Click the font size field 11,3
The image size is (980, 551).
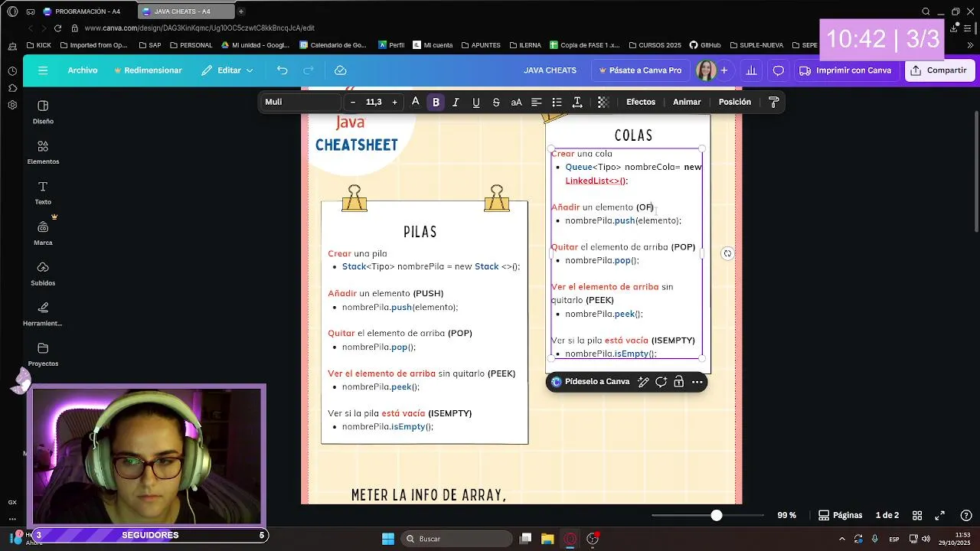374,102
